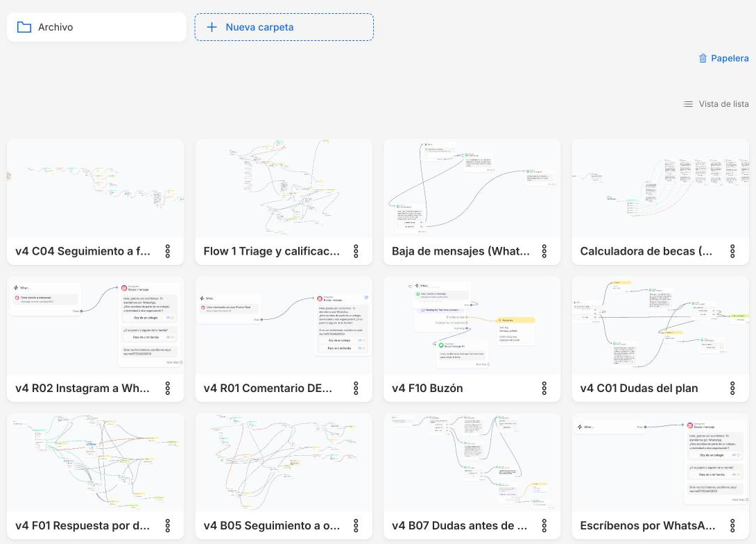Open the Archivo folder
Screen dimensions: 756x544
[x=96, y=27]
